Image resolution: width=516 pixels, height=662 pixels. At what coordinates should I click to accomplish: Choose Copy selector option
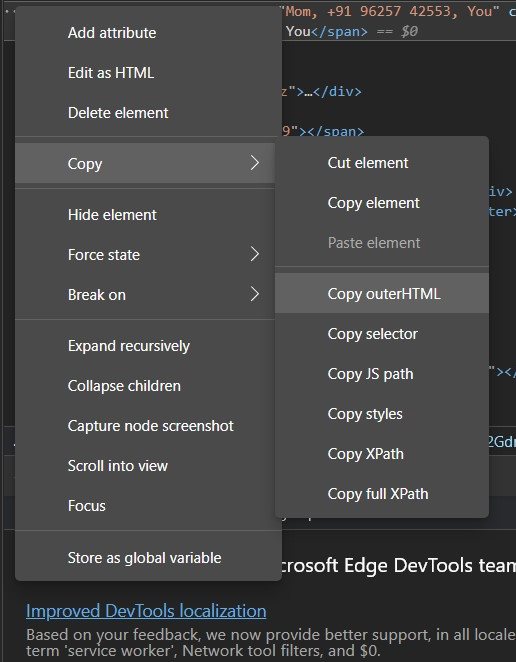point(382,334)
